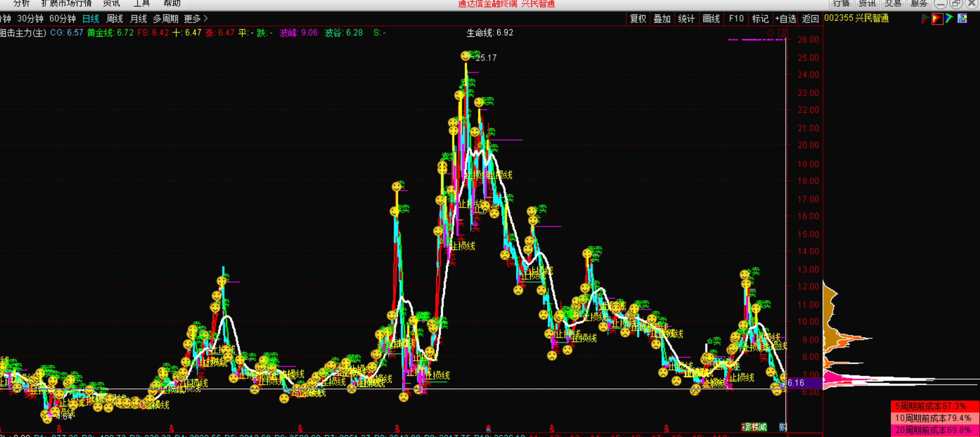Click the 25.17 peak price label
The image size is (980, 437).
486,58
